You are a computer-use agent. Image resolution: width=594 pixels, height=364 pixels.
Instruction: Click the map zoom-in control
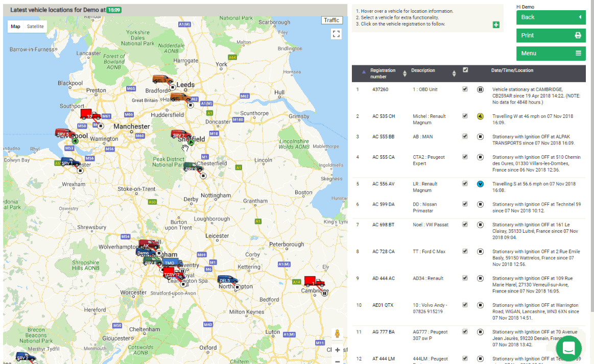tap(337, 350)
